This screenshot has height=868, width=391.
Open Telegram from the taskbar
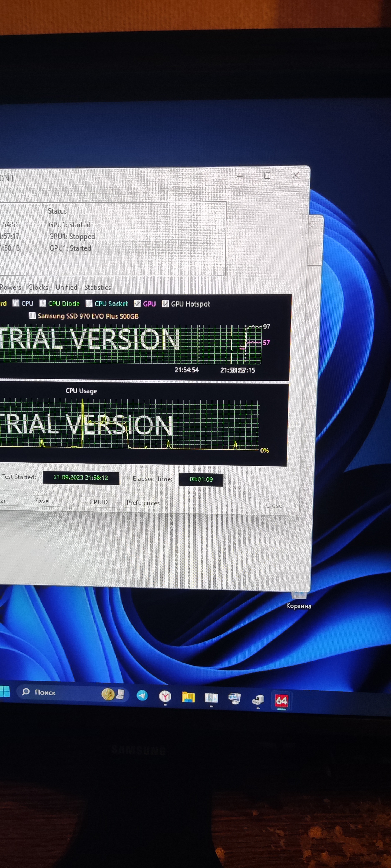[142, 695]
